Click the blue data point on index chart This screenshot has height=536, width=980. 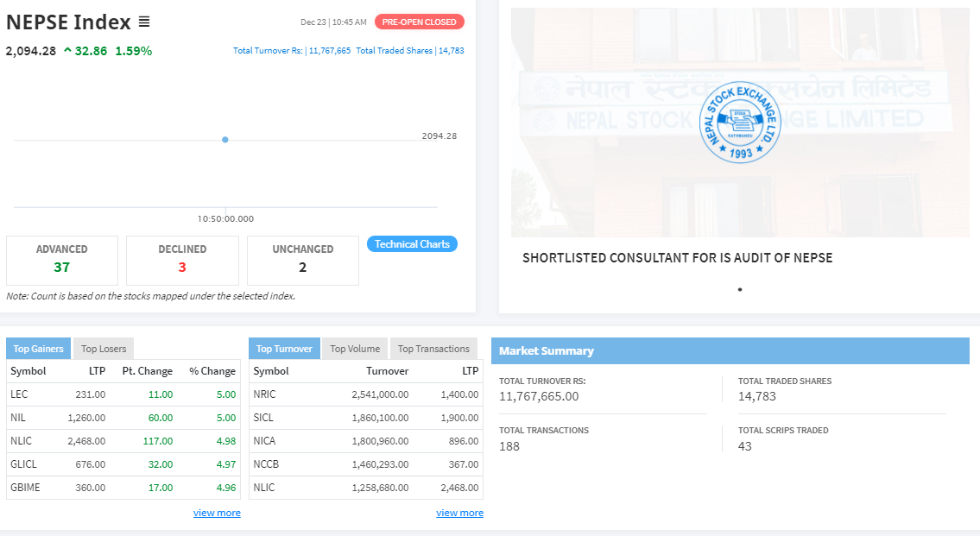coord(225,140)
